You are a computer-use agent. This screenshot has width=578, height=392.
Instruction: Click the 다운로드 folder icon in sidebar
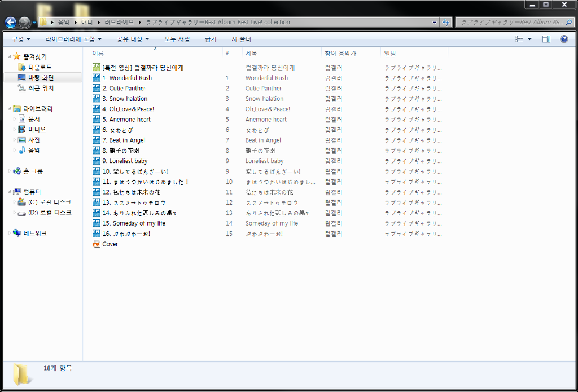pyautogui.click(x=22, y=67)
